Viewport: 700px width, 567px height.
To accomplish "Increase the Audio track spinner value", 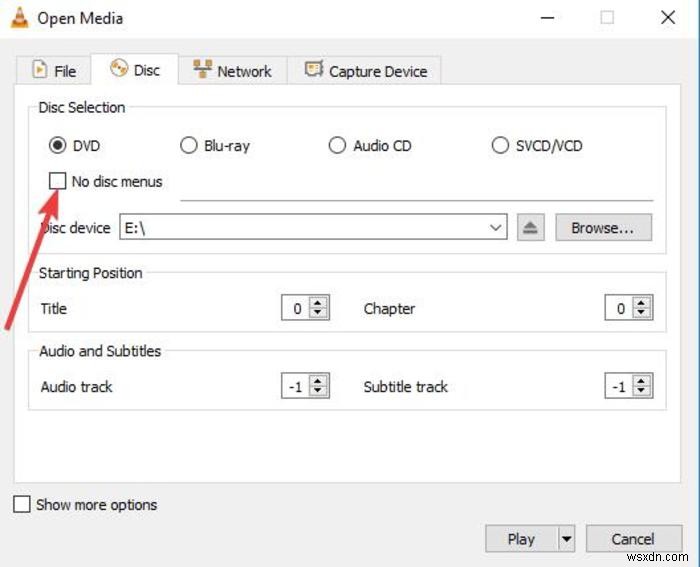I will (x=319, y=381).
